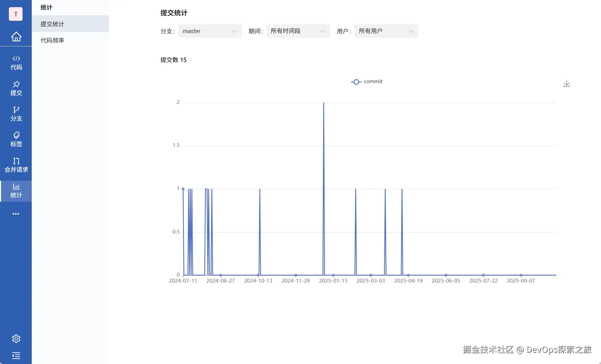Open the 分支 branches section
The height and width of the screenshot is (364, 601).
click(x=16, y=114)
